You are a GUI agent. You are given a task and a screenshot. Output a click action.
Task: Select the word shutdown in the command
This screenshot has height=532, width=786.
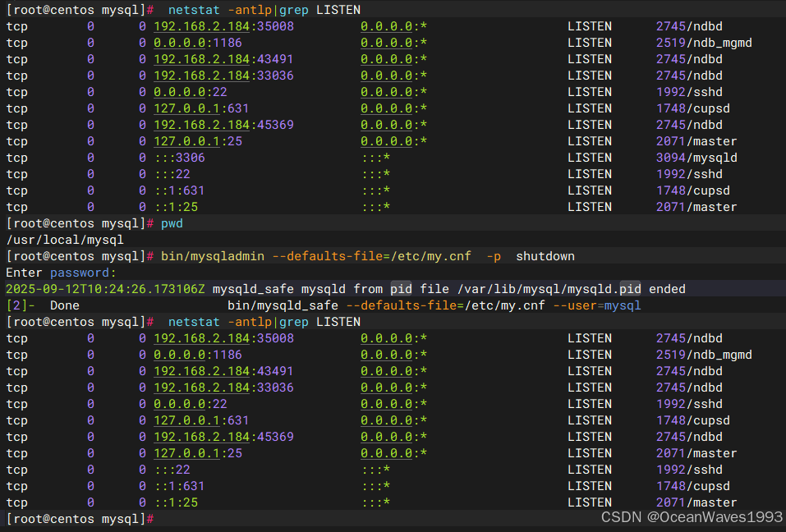coord(545,256)
